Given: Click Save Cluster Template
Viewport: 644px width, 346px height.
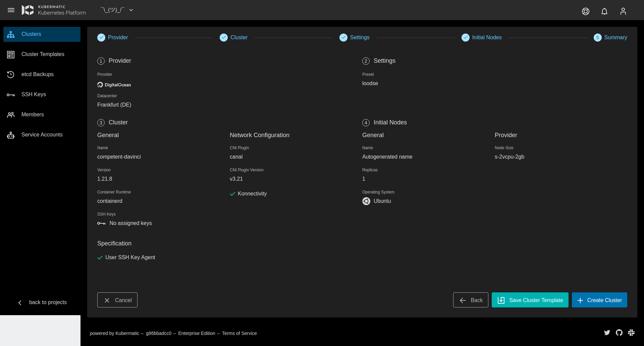Looking at the screenshot, I should click(x=529, y=300).
